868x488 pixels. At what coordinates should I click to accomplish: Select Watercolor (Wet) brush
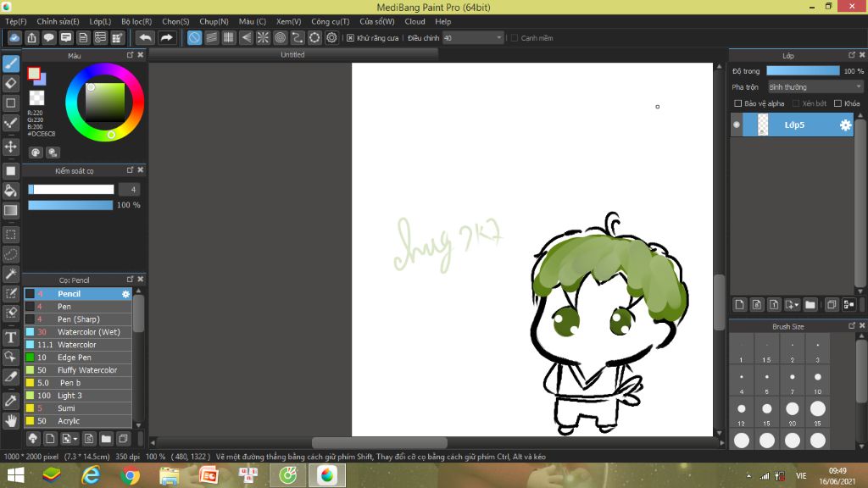point(77,332)
